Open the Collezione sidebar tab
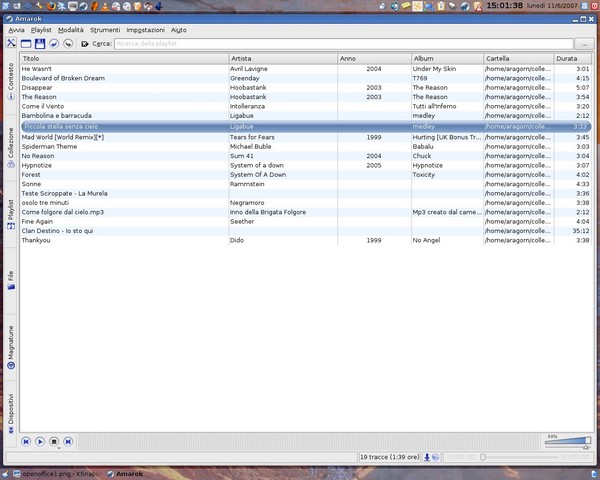Viewport: 600px width, 480px height. tap(11, 148)
